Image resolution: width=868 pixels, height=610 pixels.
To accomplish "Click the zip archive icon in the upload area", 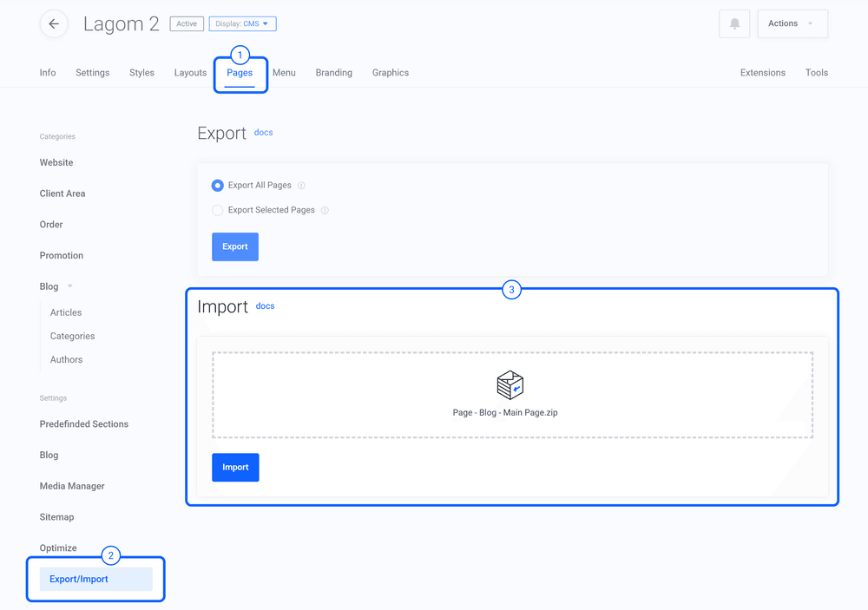I will (x=510, y=384).
